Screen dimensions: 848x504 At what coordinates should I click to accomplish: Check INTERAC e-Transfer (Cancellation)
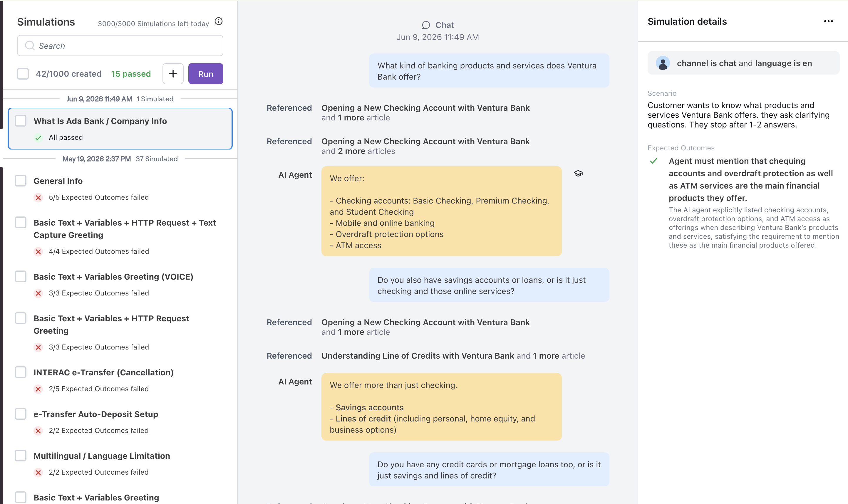tap(20, 372)
